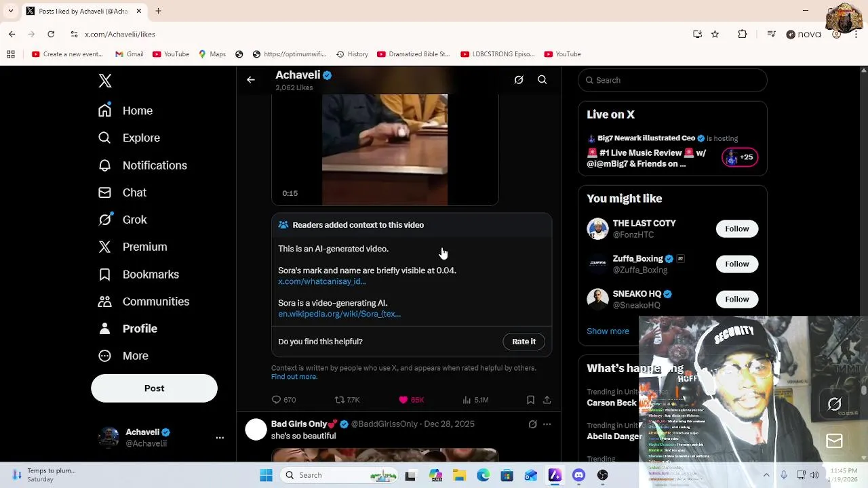
Task: Open the Premium page
Action: pos(132,247)
